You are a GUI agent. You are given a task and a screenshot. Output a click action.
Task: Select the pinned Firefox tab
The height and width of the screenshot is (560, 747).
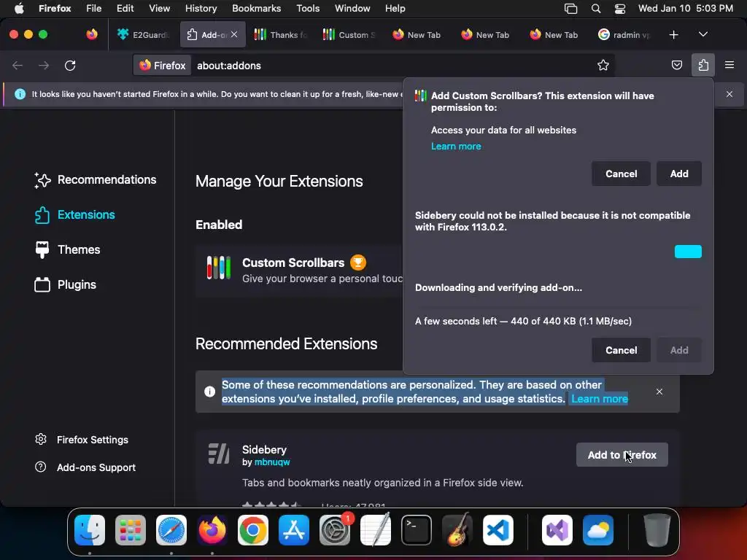(x=92, y=35)
